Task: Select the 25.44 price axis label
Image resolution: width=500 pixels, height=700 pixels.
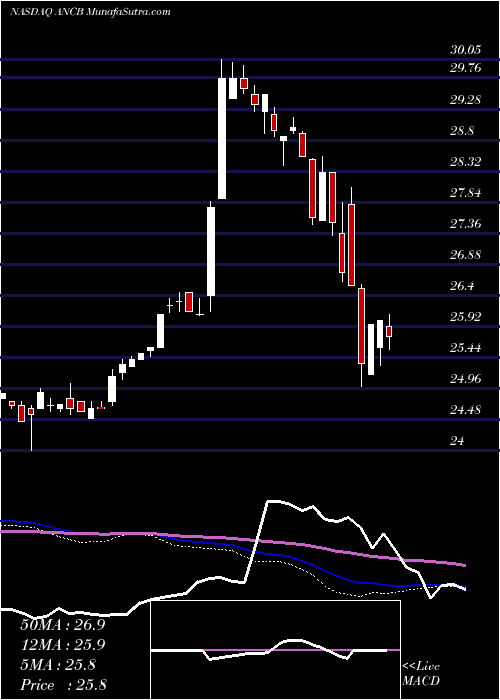Action: click(x=465, y=348)
